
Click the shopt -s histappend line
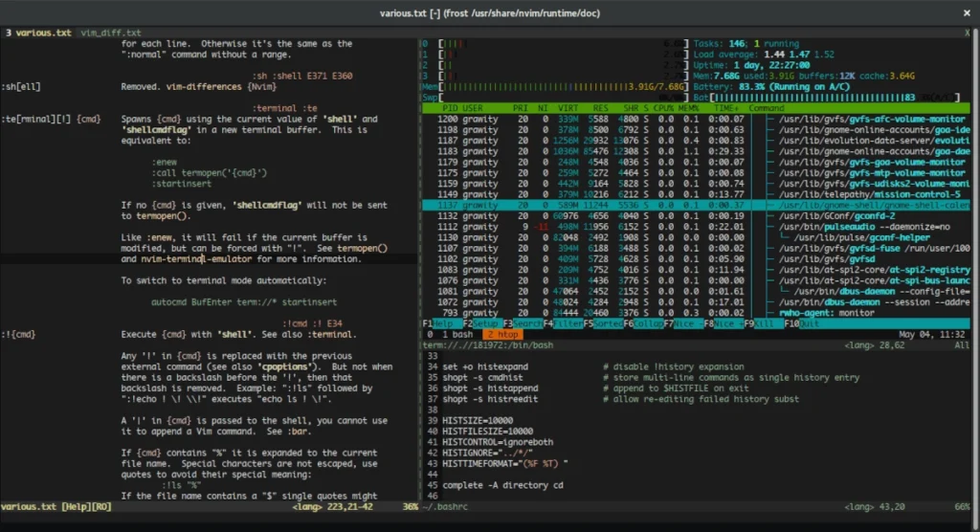[x=490, y=388]
